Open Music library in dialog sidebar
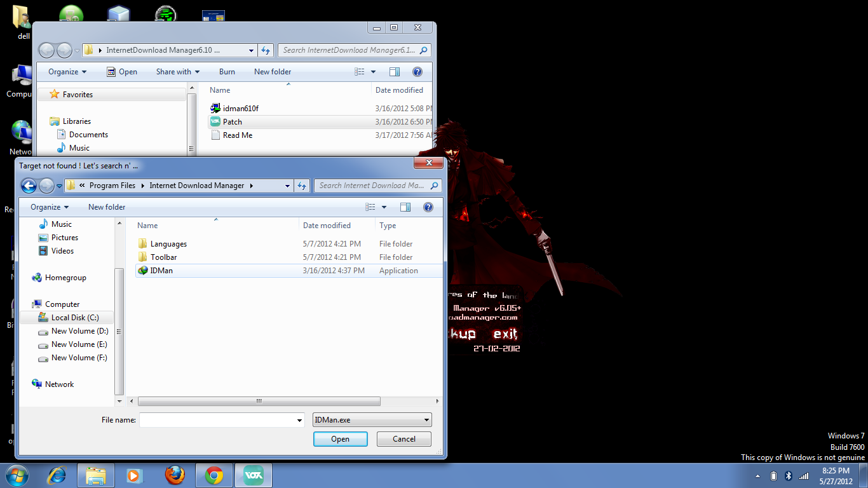Image resolution: width=868 pixels, height=488 pixels. click(x=55, y=224)
